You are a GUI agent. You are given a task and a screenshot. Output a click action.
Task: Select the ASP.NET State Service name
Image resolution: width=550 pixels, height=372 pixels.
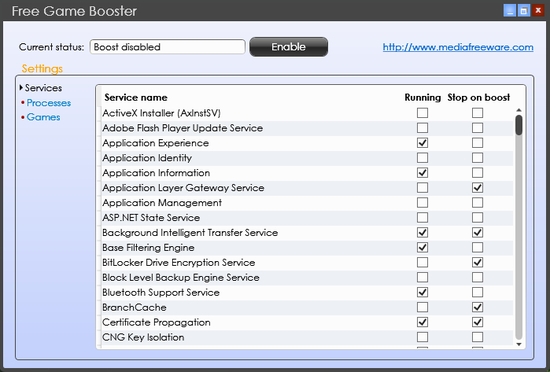click(151, 218)
